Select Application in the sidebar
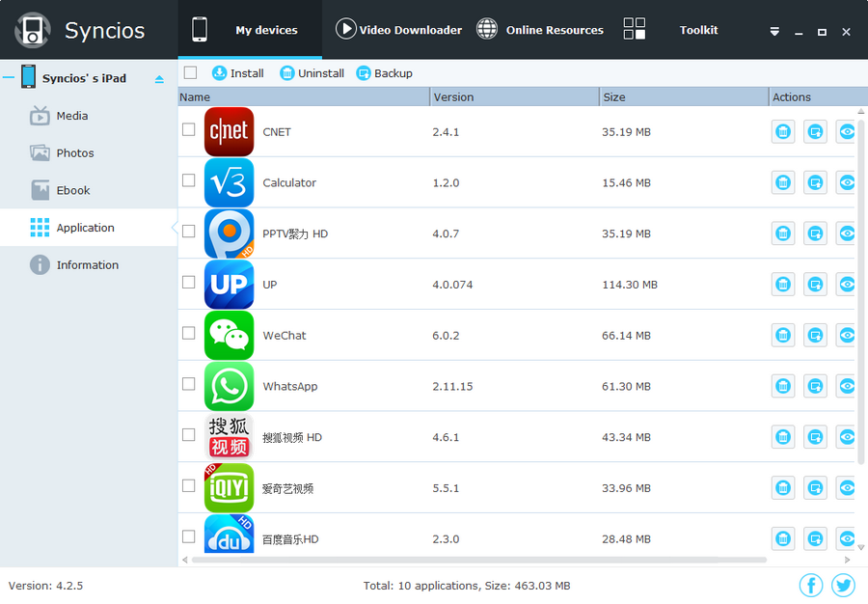868x604 pixels. click(89, 228)
